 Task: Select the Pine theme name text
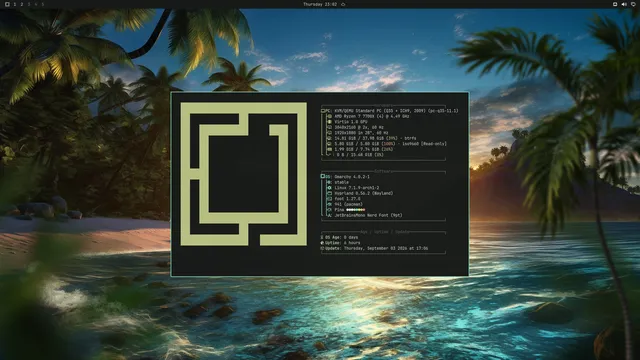(x=339, y=210)
